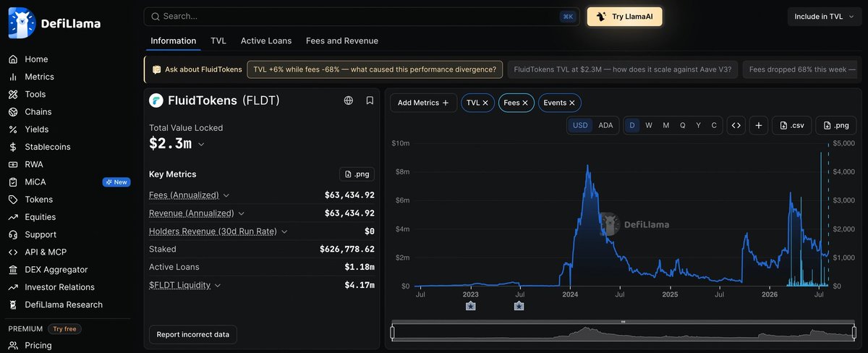Focus the Search input field
Viewport: 868px width, 353px height.
tap(360, 16)
